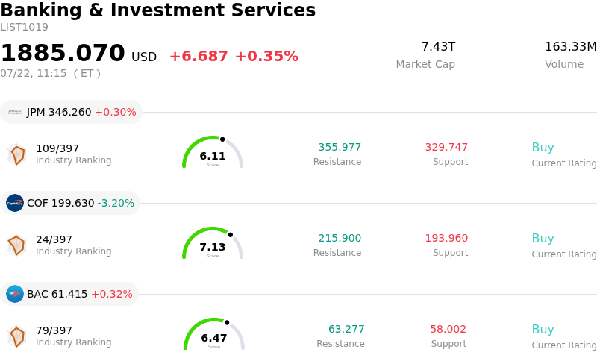Open the BAC 61.415 ticker pill

(x=69, y=294)
